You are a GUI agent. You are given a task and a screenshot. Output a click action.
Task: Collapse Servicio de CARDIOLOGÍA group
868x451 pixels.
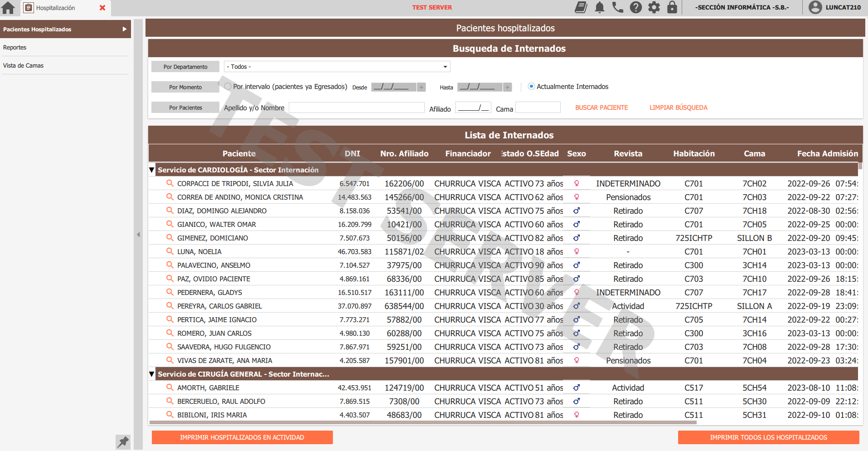click(152, 170)
